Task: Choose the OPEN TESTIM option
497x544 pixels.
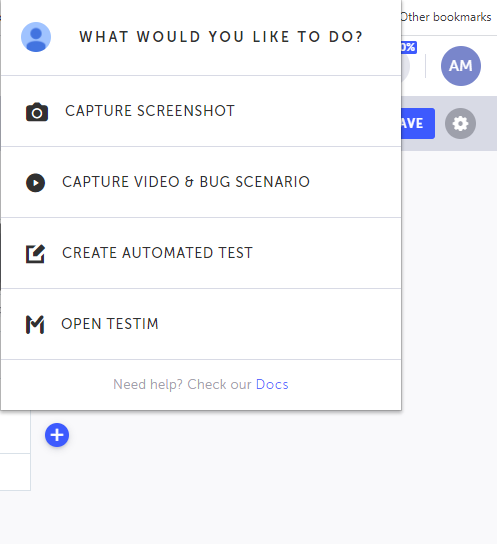Action: pyautogui.click(x=201, y=324)
